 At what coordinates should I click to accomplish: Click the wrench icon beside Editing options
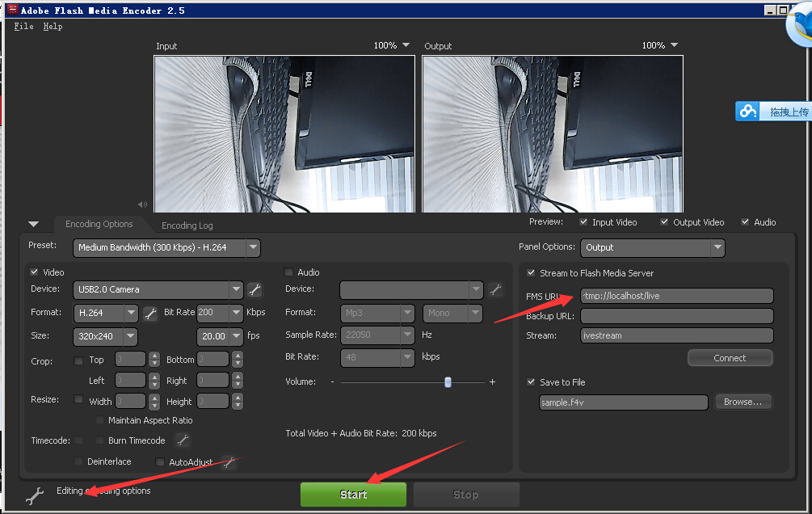(35, 495)
